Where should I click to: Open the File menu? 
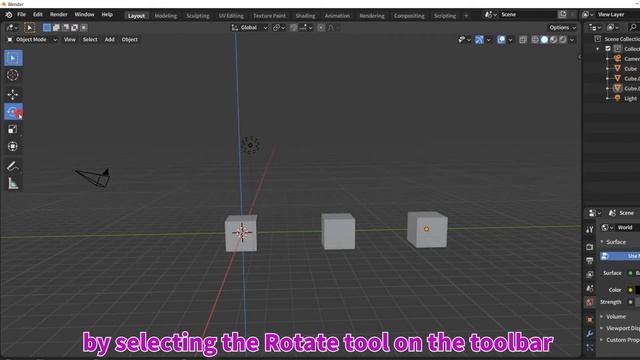[21, 14]
